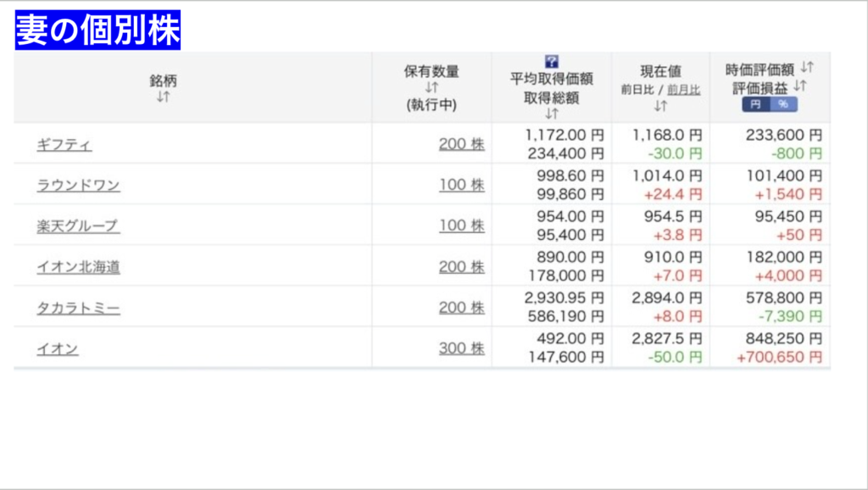Sort by 銘柄 column arrows
Image resolution: width=868 pixels, height=490 pixels.
(164, 97)
